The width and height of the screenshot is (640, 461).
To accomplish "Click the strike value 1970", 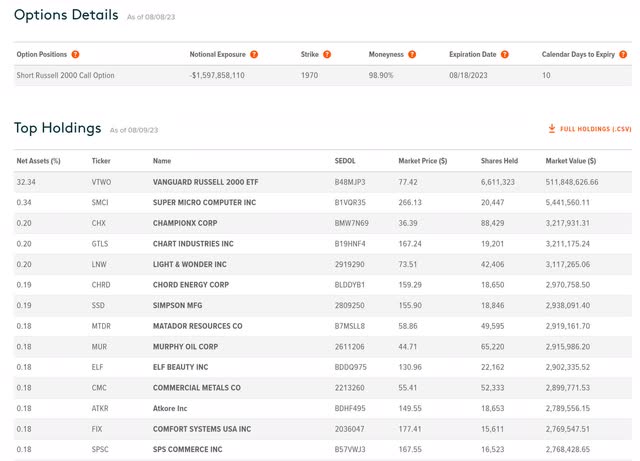I will (309, 76).
